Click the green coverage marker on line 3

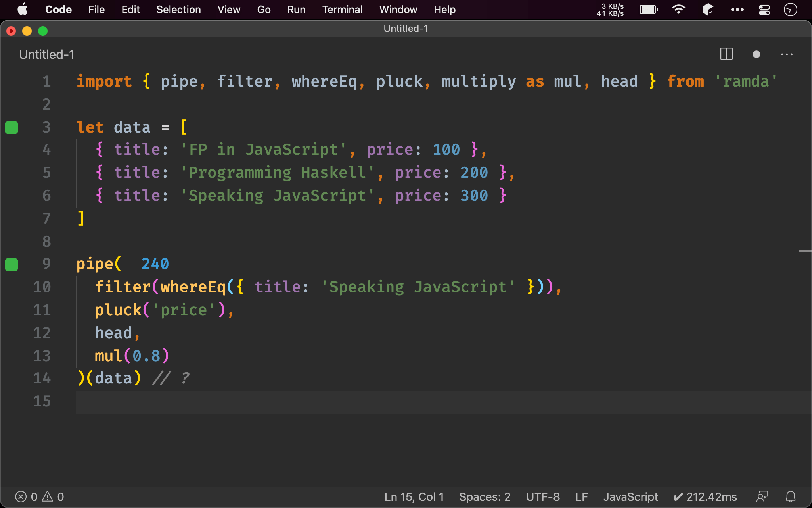click(x=11, y=127)
